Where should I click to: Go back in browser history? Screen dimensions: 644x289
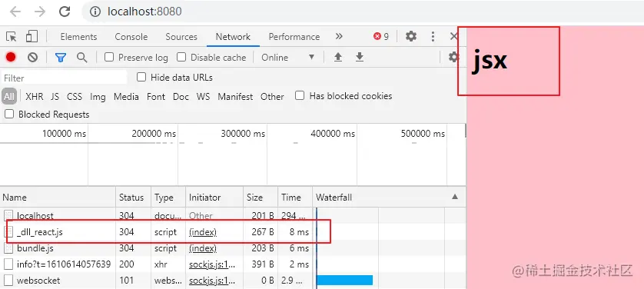15,12
